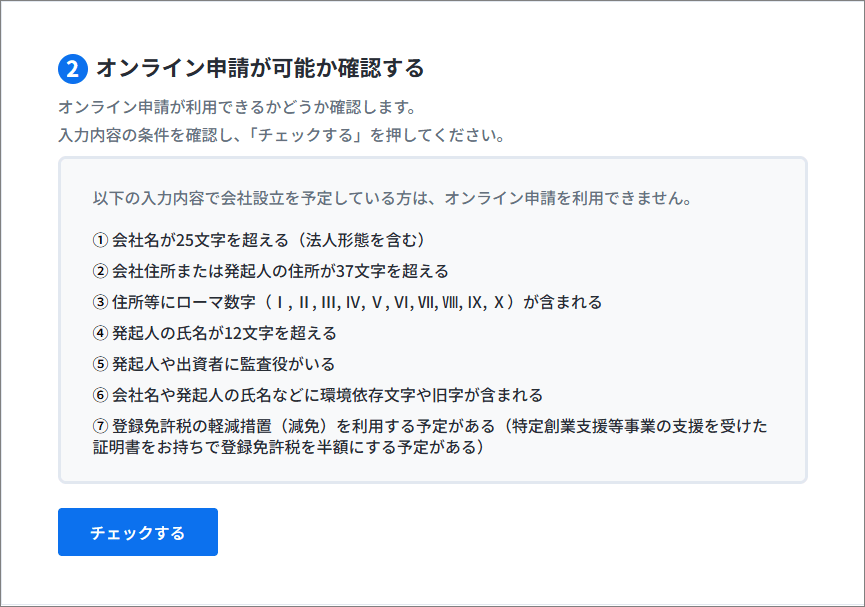
Task: Click the blue step 2 circle icon
Action: click(x=73, y=69)
